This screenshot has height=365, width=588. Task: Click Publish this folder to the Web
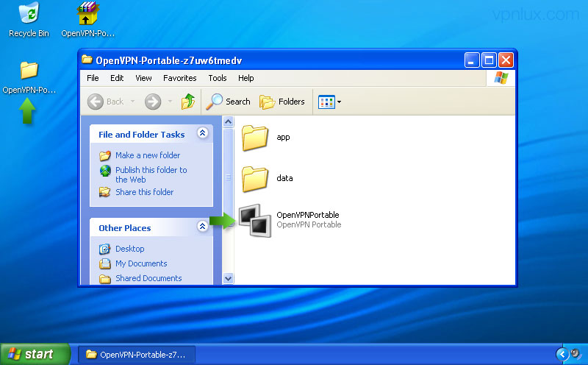pos(151,174)
